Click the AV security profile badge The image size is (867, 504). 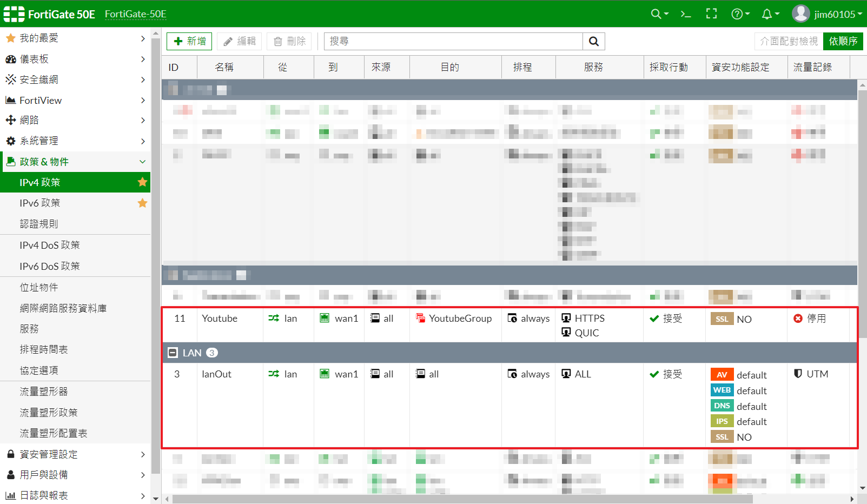click(x=722, y=375)
